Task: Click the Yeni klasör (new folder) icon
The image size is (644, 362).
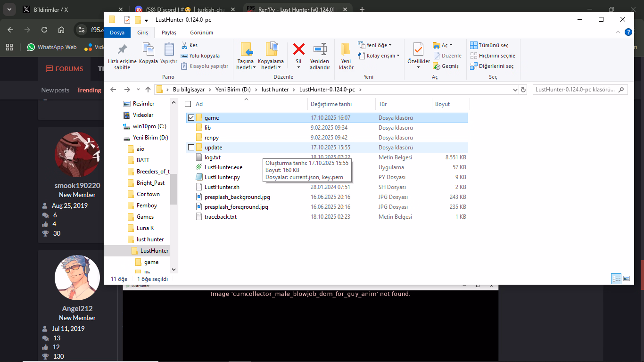Action: (x=346, y=49)
